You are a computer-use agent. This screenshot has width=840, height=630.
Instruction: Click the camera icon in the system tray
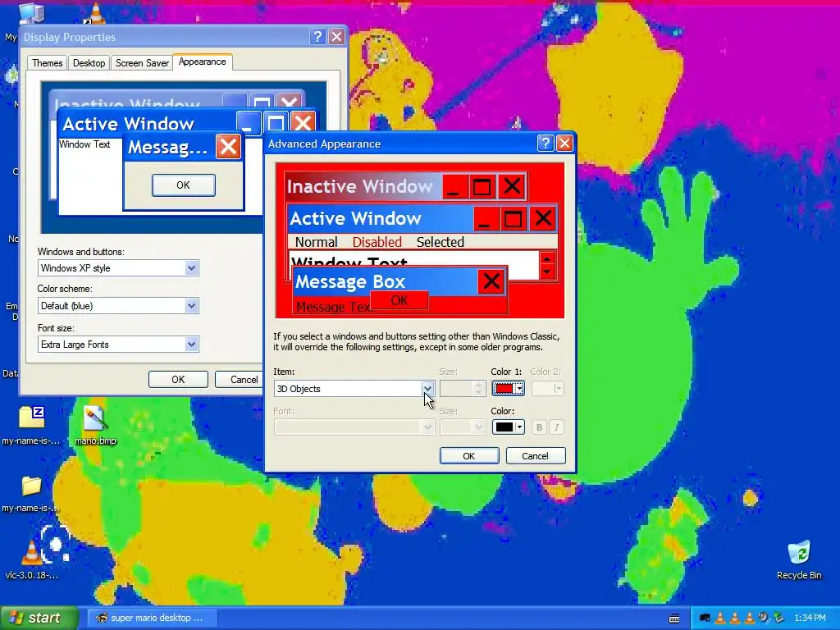click(705, 619)
